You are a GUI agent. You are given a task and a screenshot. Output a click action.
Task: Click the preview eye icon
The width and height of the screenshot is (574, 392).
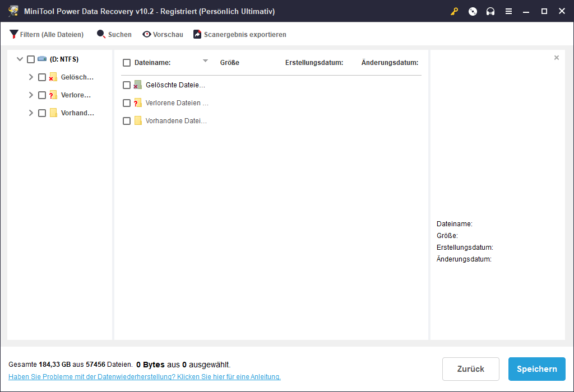click(x=147, y=34)
